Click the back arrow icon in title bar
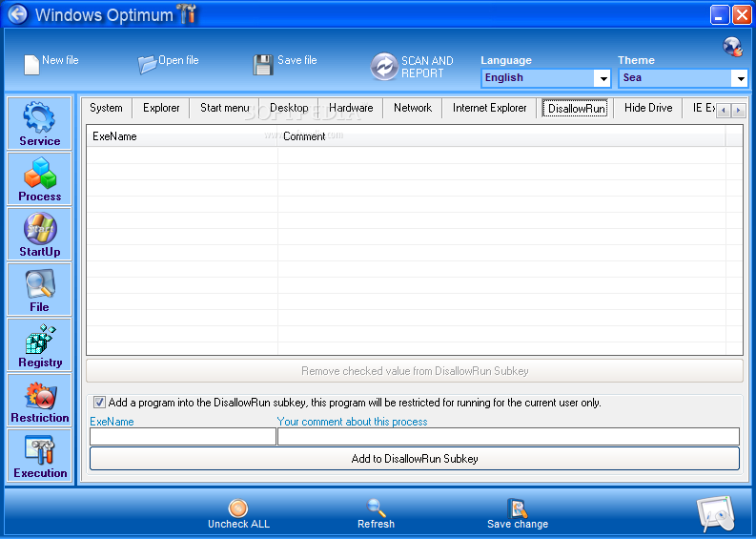Image resolution: width=756 pixels, height=539 pixels. click(x=18, y=14)
